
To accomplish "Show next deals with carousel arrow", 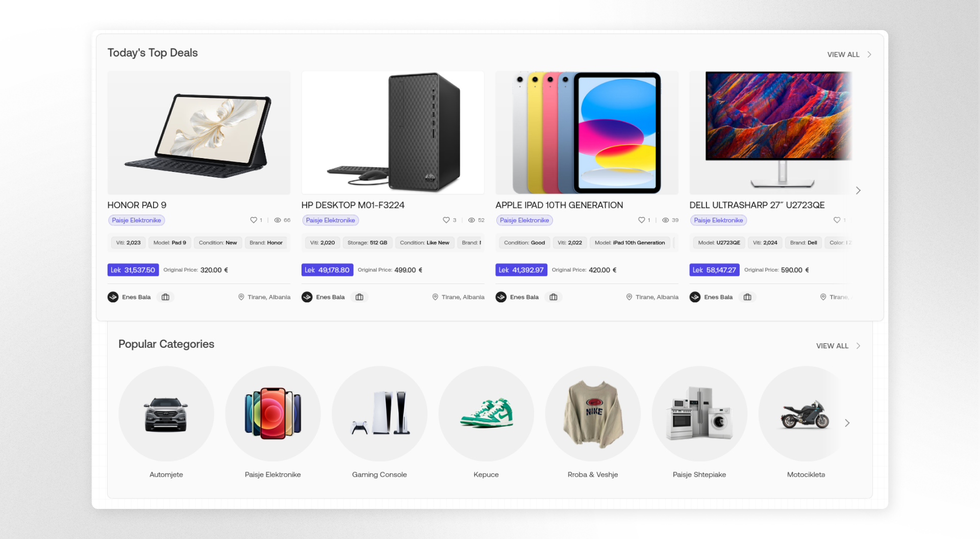I will (858, 191).
